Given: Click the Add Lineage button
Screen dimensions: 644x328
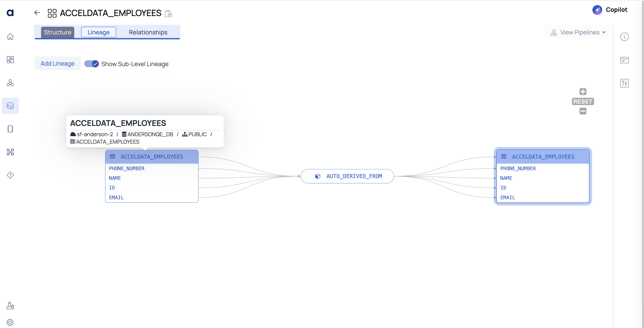Looking at the screenshot, I should (58, 64).
